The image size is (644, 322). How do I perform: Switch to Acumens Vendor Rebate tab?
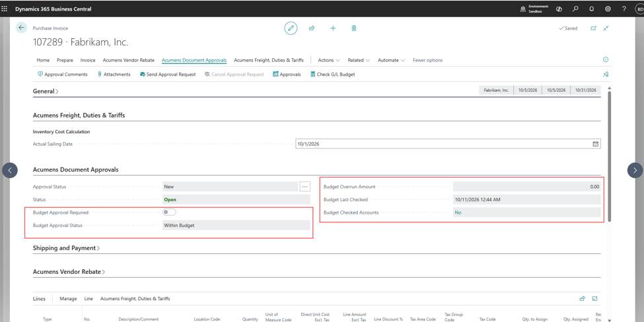pyautogui.click(x=129, y=60)
